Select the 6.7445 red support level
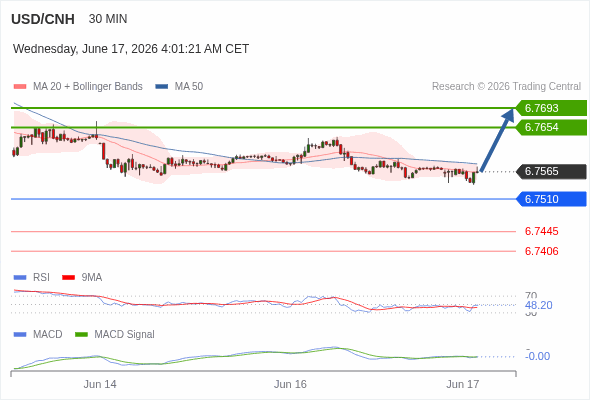The width and height of the screenshot is (590, 400). click(541, 231)
